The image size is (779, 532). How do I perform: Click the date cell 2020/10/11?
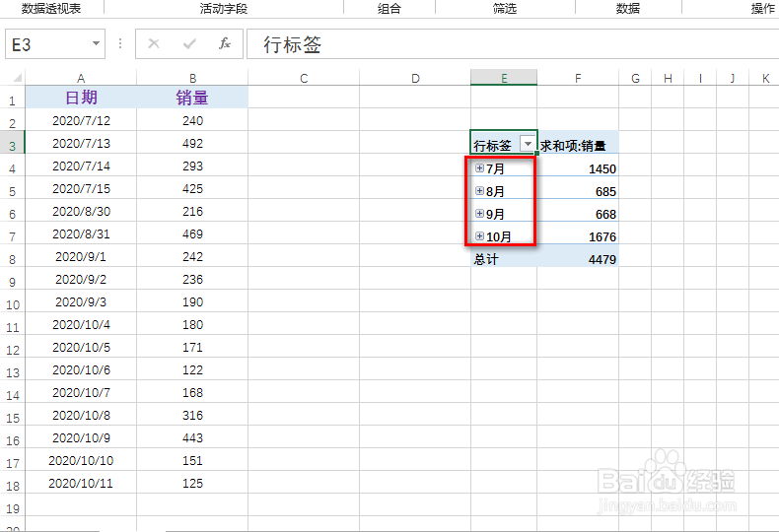[x=81, y=483]
